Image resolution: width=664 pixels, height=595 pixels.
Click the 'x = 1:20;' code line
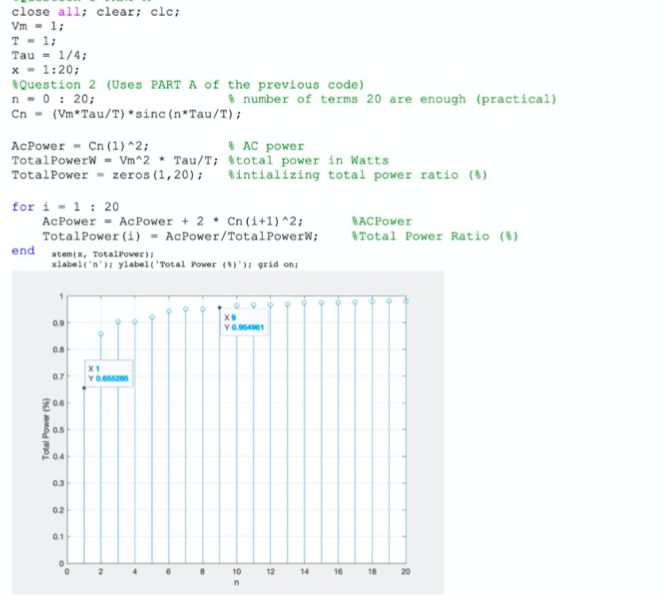tap(45, 70)
